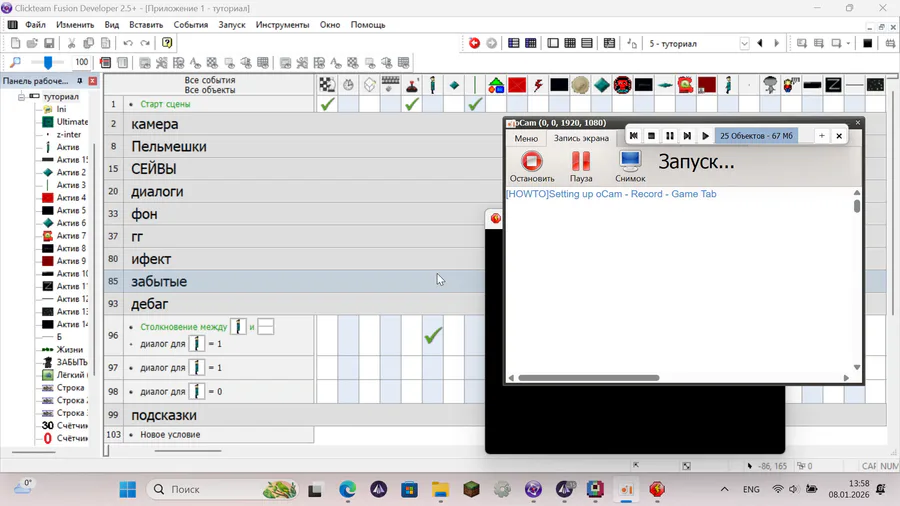Click the zoom slider handle
The height and width of the screenshot is (506, 900).
click(x=48, y=62)
